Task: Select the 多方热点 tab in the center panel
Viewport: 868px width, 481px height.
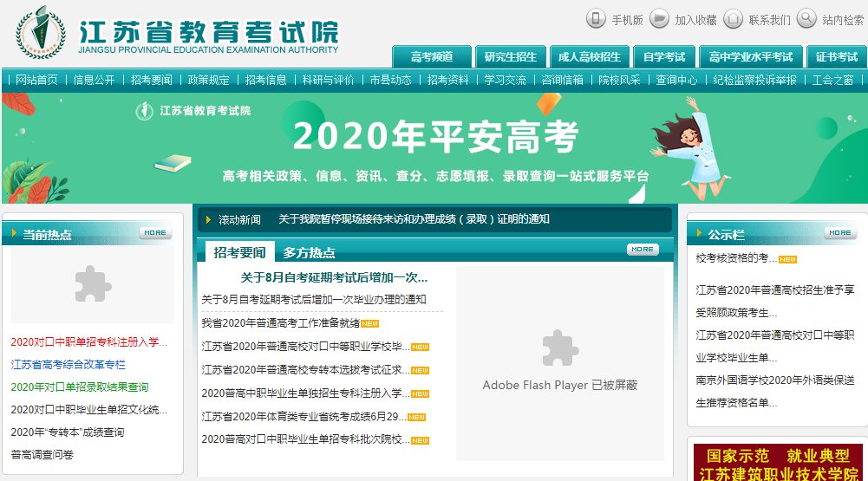Action: [309, 253]
